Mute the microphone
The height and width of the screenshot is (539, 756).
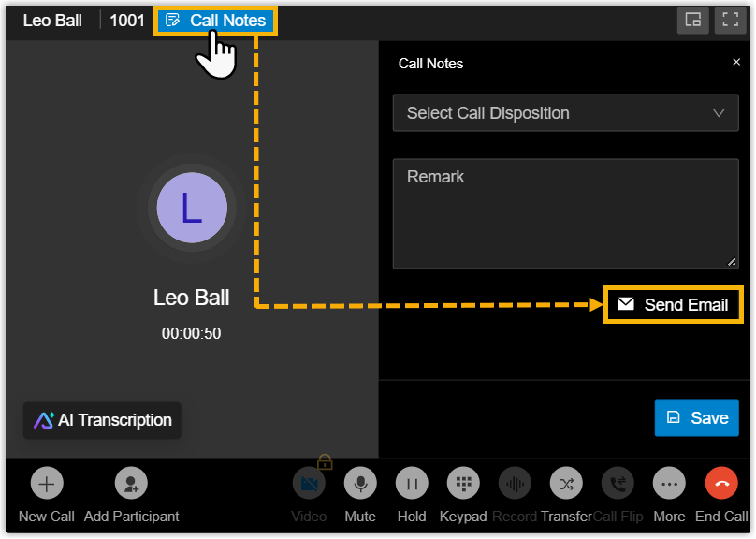(x=360, y=484)
